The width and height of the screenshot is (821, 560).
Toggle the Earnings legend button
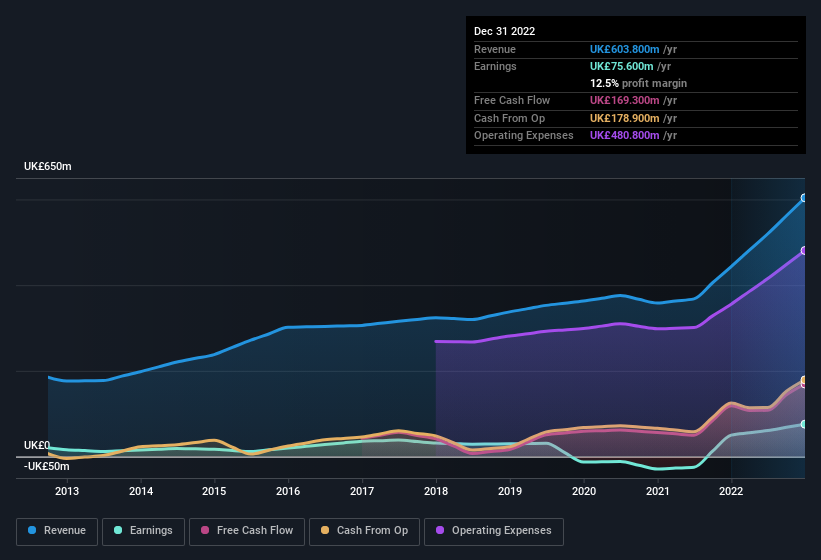tap(143, 531)
